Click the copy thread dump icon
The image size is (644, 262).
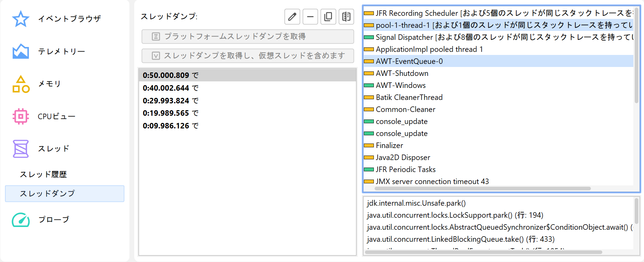328,16
